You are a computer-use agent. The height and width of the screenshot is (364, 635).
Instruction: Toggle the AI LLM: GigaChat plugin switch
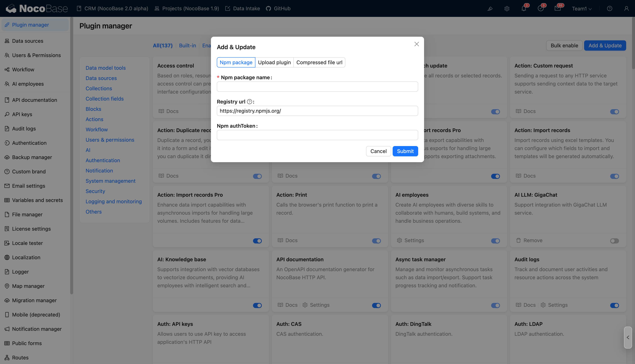tap(614, 241)
